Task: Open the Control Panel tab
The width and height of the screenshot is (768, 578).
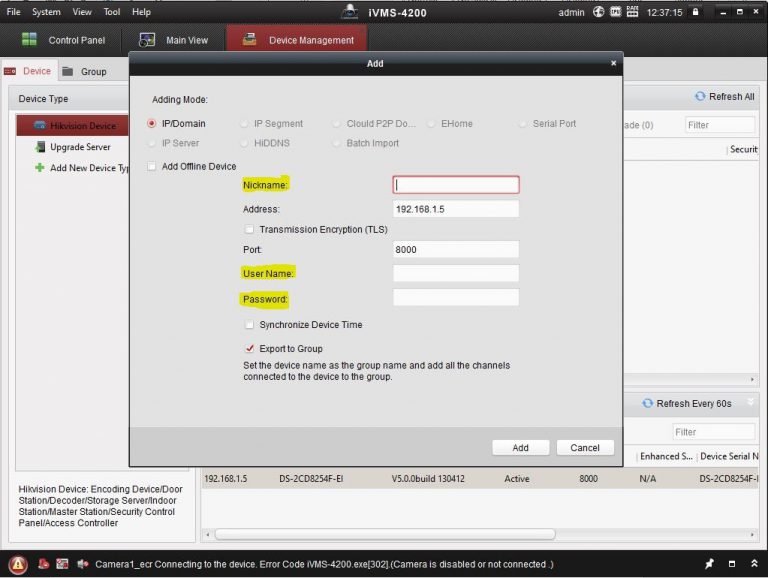Action: (64, 40)
